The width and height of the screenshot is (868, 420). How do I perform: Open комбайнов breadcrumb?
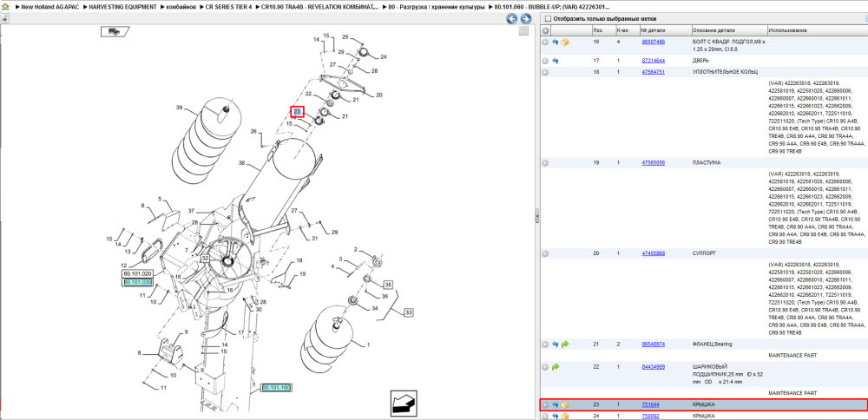[181, 8]
